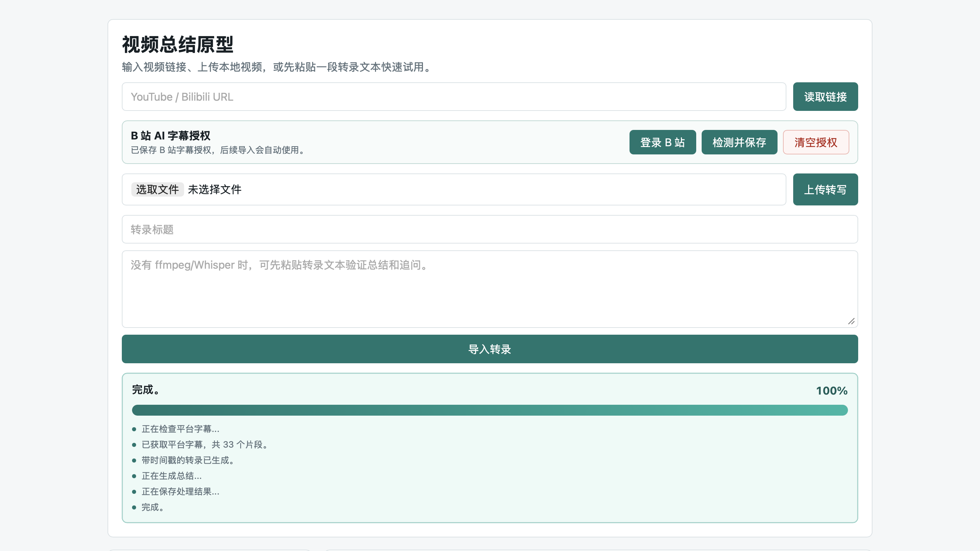Click the 视频总结原型 page title
The height and width of the screenshot is (551, 980).
(x=178, y=45)
